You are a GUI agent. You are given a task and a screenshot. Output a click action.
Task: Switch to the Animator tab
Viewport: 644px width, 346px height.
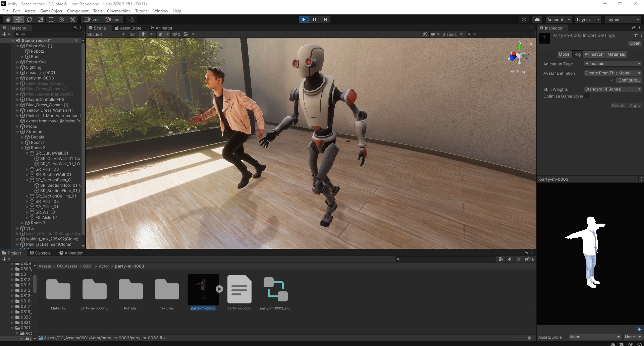coord(162,28)
